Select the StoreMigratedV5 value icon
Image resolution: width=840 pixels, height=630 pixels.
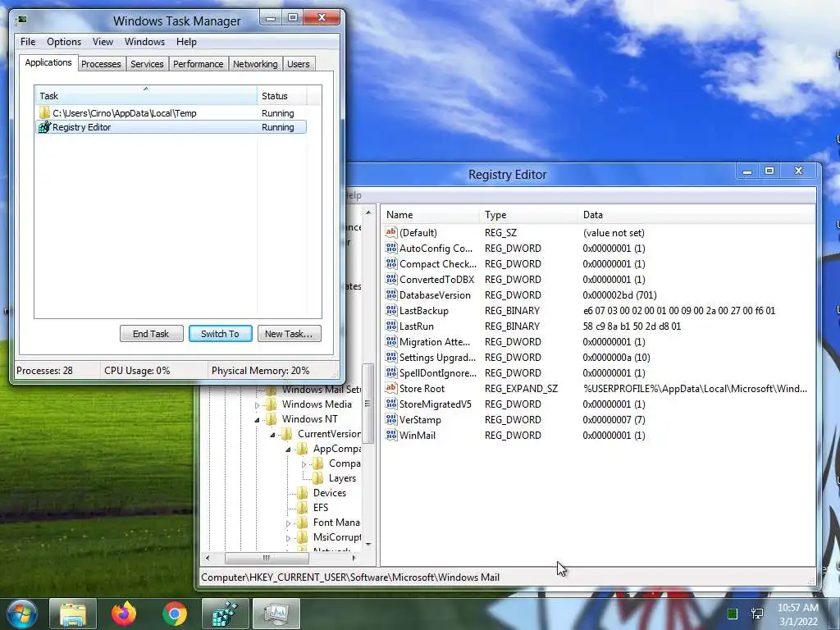click(x=391, y=404)
